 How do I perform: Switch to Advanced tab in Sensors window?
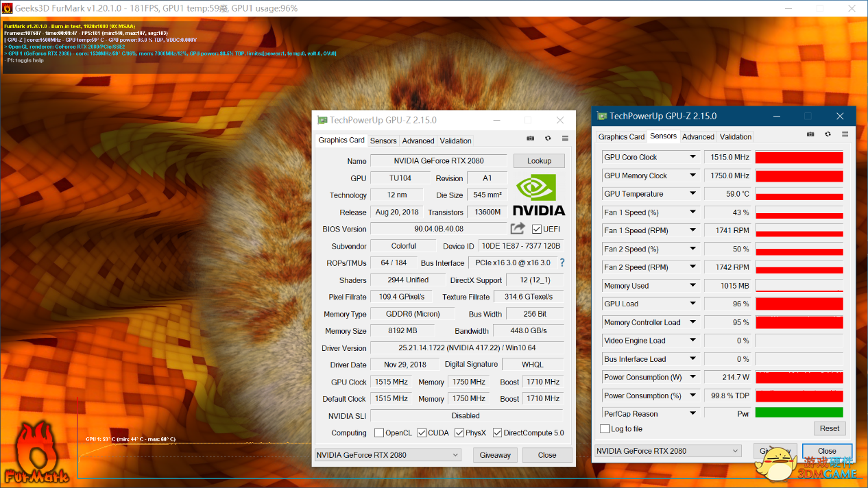698,136
